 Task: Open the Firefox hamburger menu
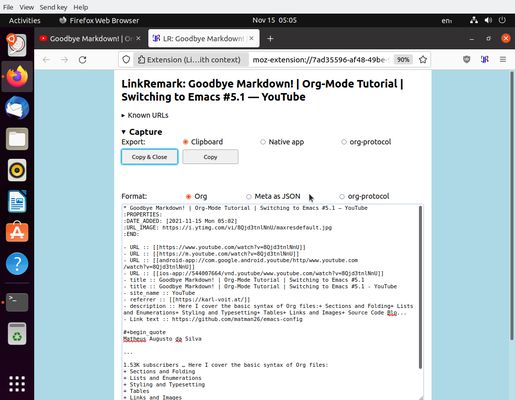pyautogui.click(x=503, y=60)
